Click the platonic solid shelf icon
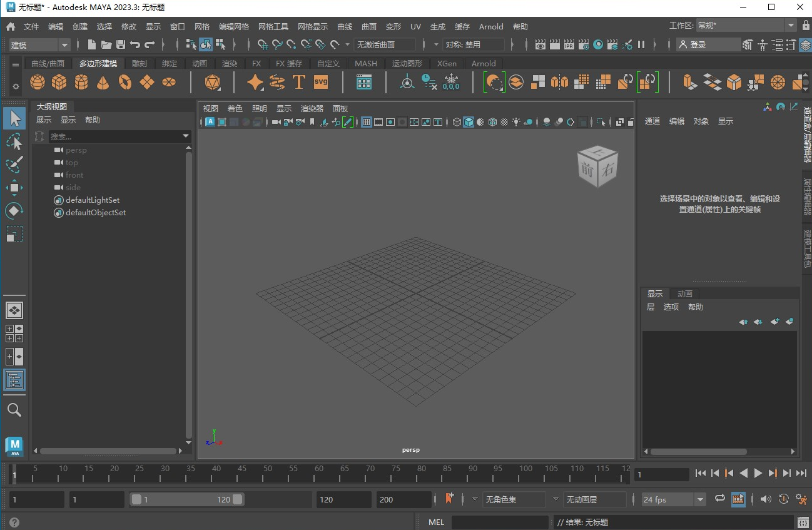 click(213, 82)
